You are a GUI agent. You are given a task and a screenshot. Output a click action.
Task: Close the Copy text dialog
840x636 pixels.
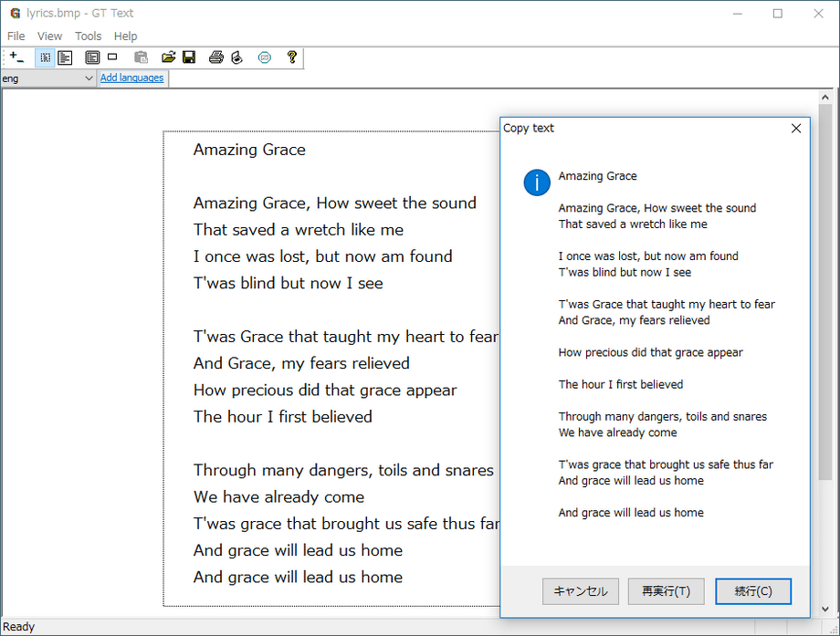click(796, 129)
